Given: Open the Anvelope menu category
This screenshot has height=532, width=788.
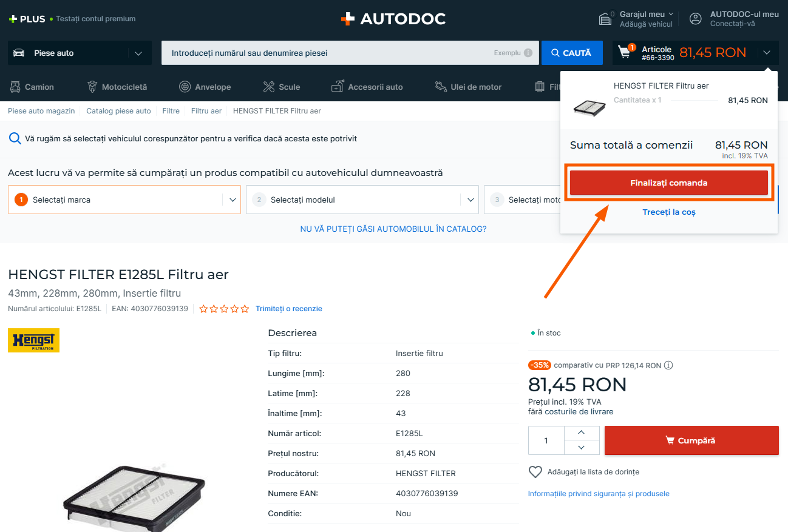Looking at the screenshot, I should click(x=205, y=87).
